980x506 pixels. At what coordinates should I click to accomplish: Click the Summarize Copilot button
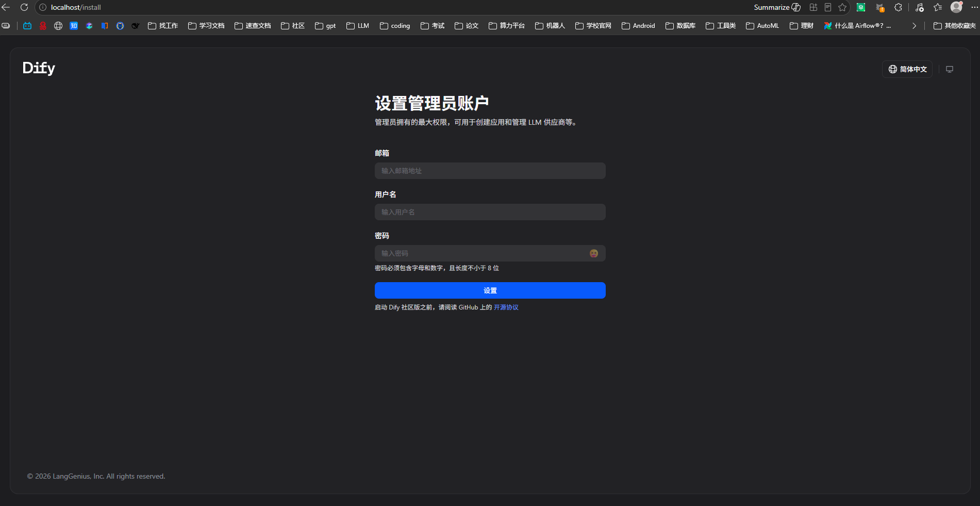click(777, 7)
